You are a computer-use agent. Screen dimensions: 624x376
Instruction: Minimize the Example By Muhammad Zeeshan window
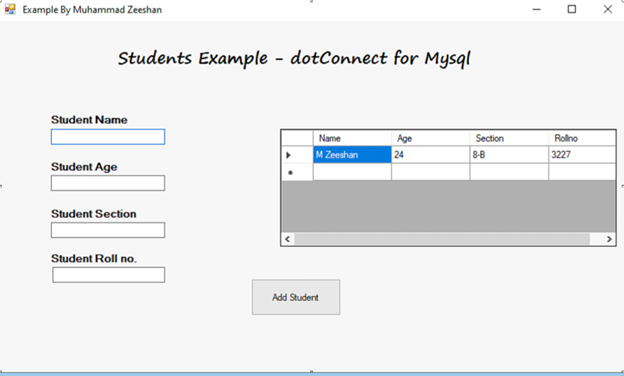pos(536,9)
